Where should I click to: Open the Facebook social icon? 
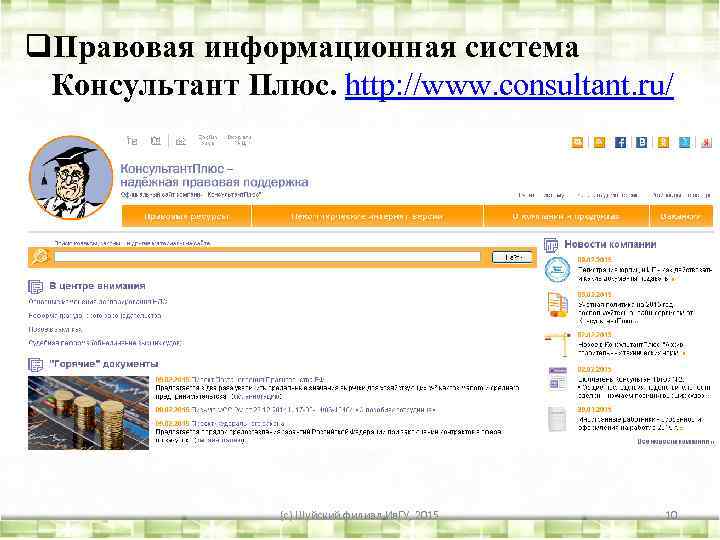(x=620, y=142)
